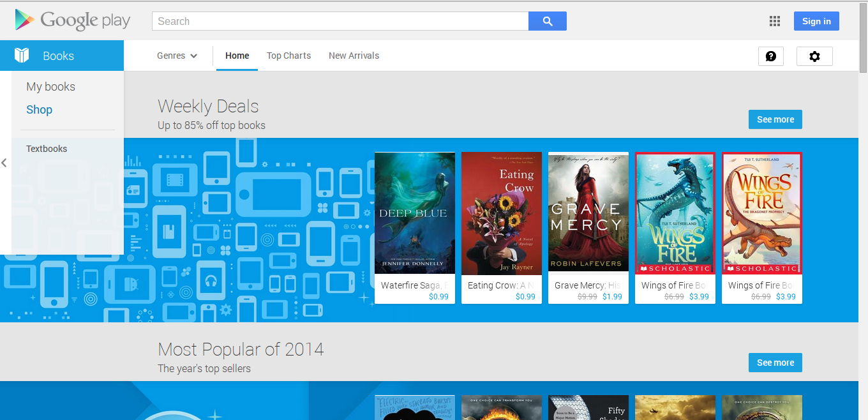Open blue dragon Wings of Fire cover
Image resolution: width=868 pixels, height=420 pixels.
(x=675, y=213)
